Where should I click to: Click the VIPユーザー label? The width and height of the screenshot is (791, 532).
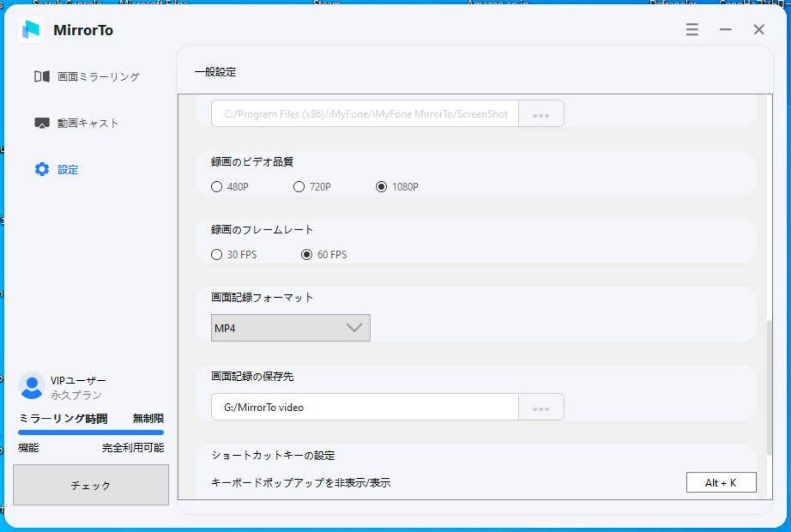[78, 381]
